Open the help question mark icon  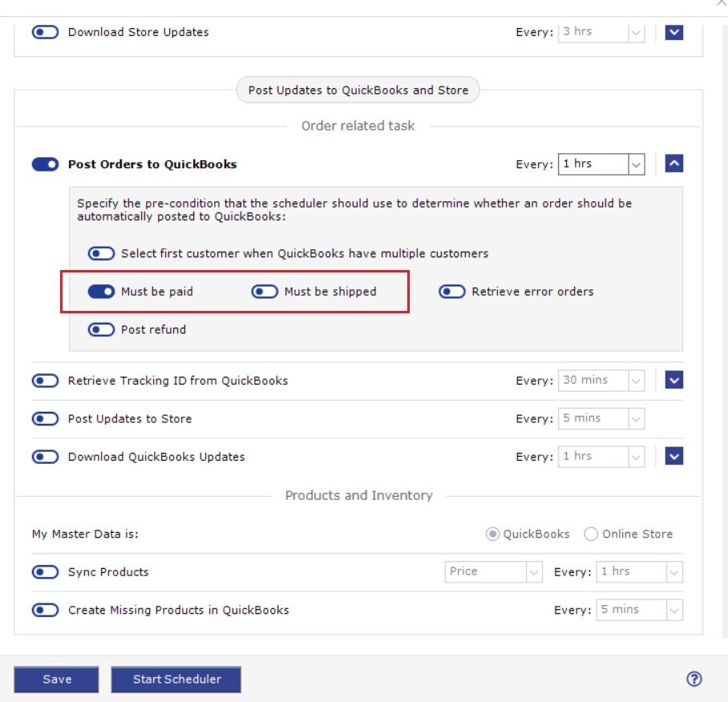tap(694, 679)
